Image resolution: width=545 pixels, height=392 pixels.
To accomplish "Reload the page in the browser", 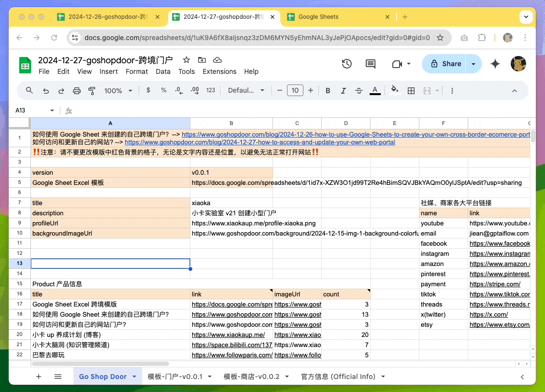I will (x=54, y=38).
